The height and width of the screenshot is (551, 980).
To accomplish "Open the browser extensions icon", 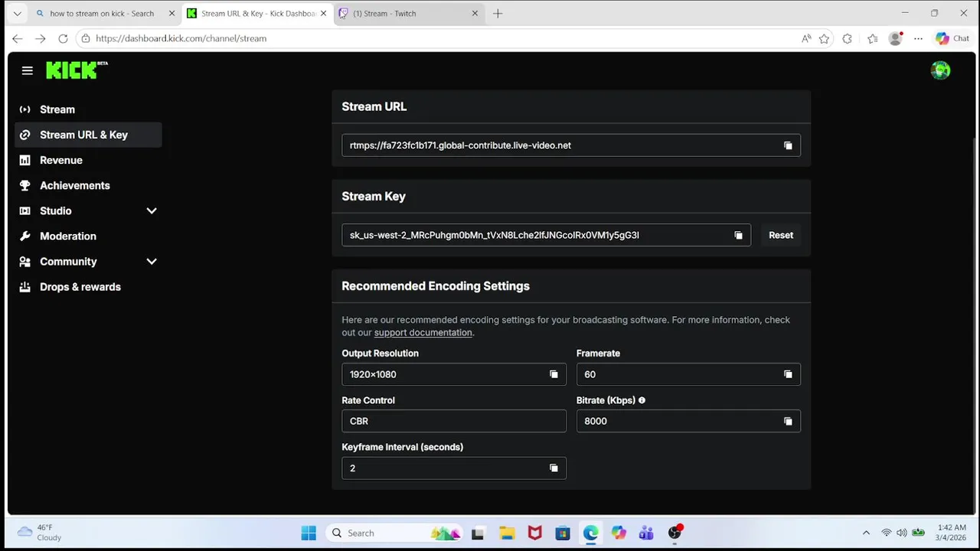I will 847,38.
